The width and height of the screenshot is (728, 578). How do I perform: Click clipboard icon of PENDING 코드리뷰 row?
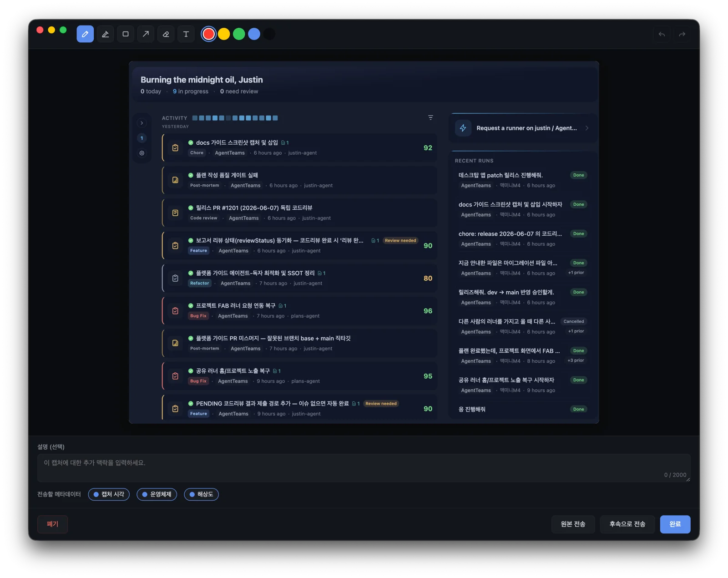(175, 409)
